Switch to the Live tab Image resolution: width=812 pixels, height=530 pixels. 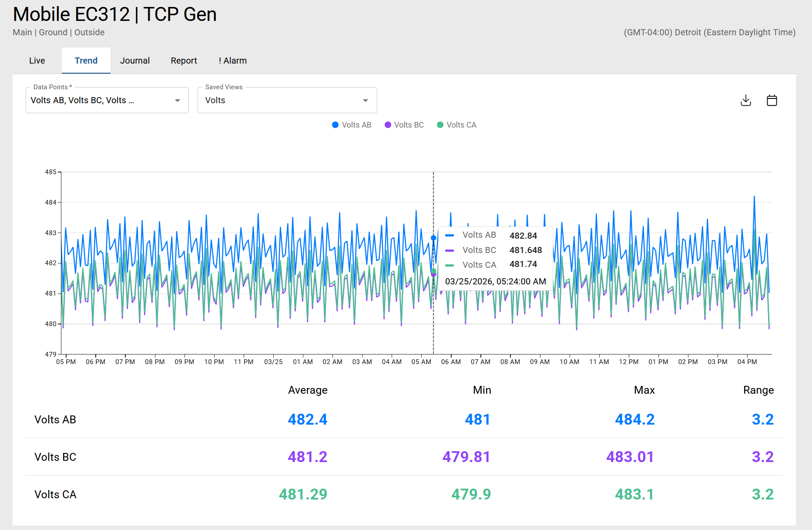(37, 61)
